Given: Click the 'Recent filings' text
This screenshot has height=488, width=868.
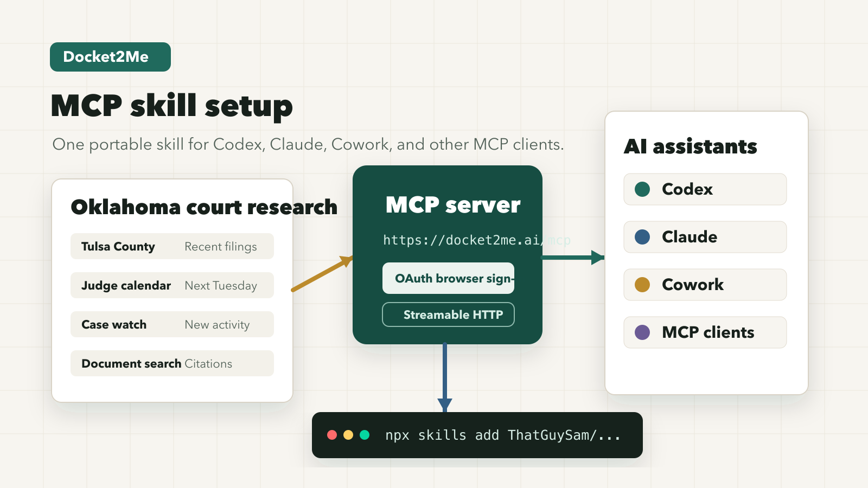Looking at the screenshot, I should click(x=221, y=247).
